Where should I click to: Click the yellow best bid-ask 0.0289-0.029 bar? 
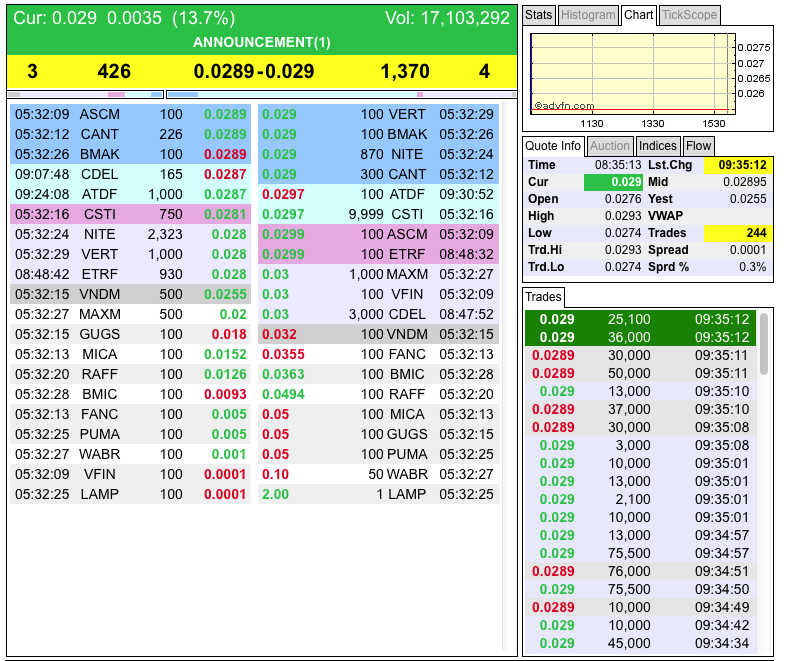point(262,71)
